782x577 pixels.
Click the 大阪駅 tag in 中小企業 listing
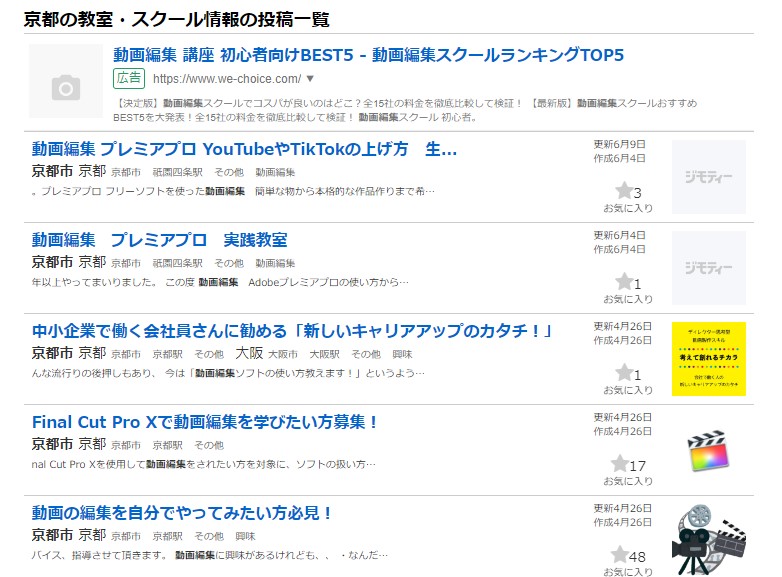pos(324,354)
